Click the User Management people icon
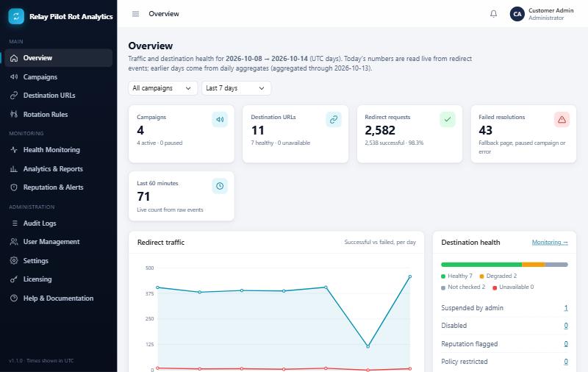588x372 pixels. (x=14, y=241)
